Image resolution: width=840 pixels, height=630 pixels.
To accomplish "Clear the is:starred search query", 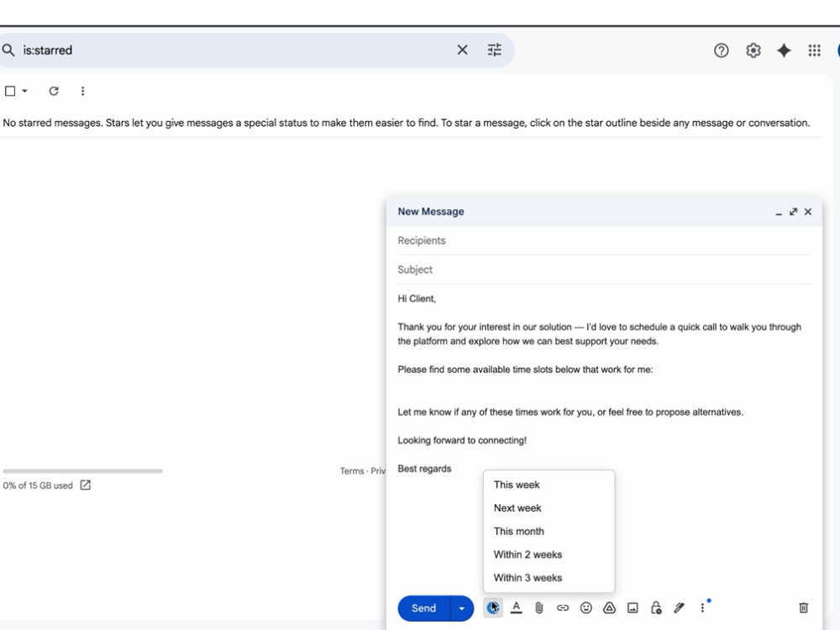I will (x=462, y=50).
